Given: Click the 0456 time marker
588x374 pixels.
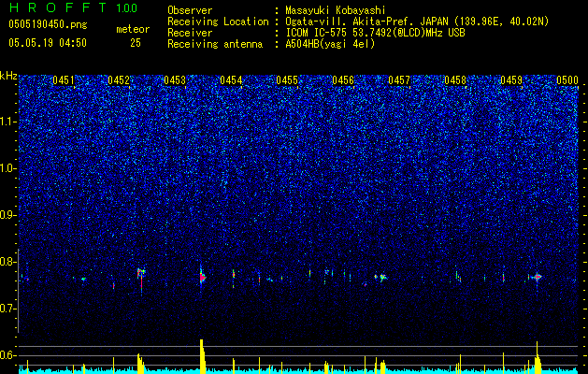Looking at the screenshot, I should [343, 80].
